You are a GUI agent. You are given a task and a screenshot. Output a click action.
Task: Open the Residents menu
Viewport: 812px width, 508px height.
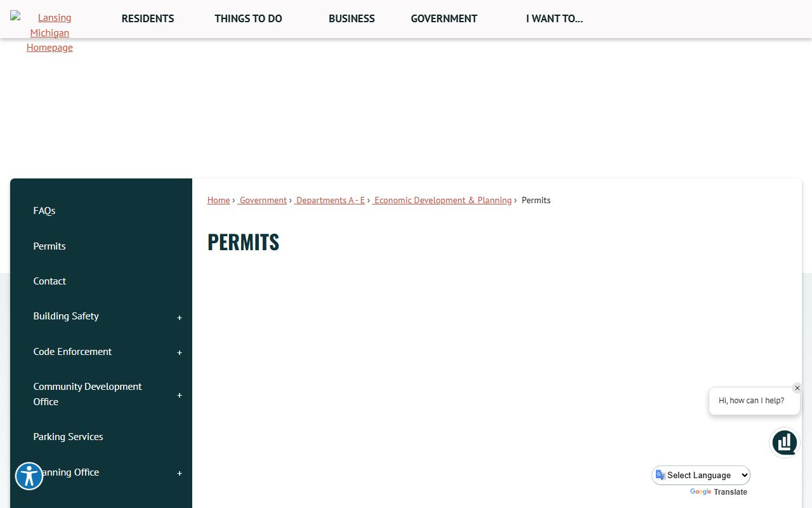tap(148, 18)
